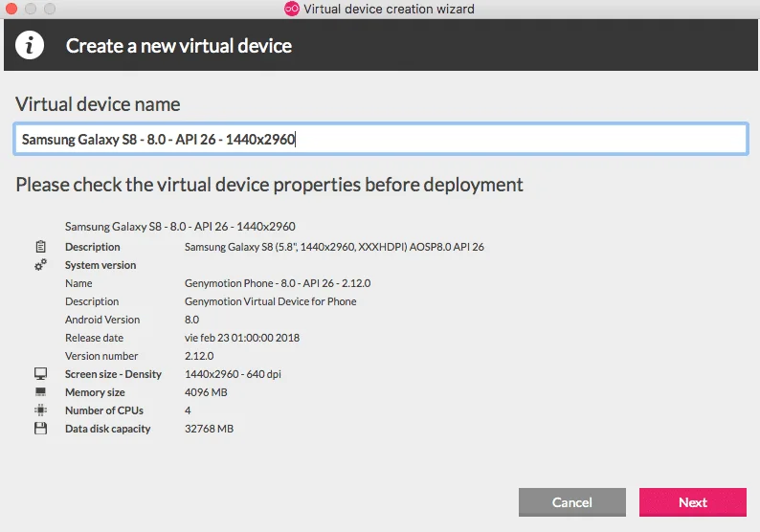Click the Cancel button
The height and width of the screenshot is (532, 760).
572,502
